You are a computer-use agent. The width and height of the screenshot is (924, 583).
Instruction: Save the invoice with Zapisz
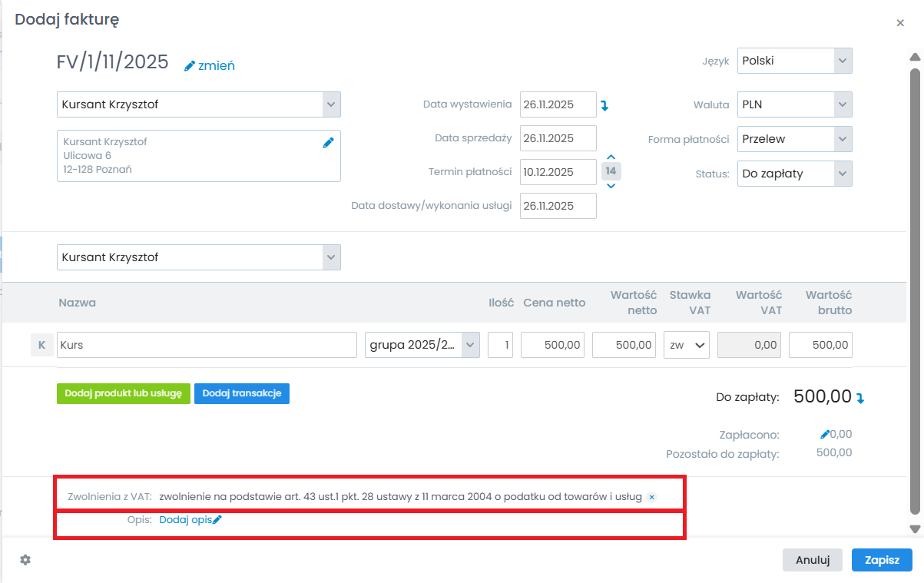881,560
